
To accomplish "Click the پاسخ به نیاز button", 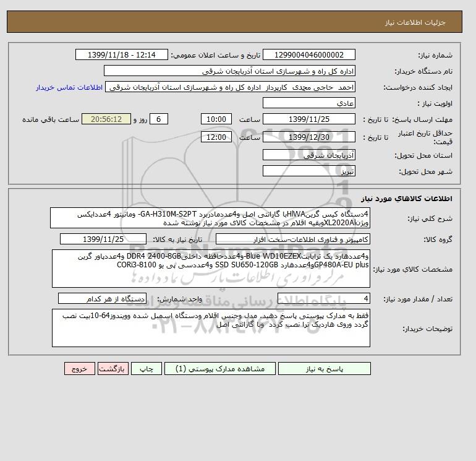I will click(324, 369).
